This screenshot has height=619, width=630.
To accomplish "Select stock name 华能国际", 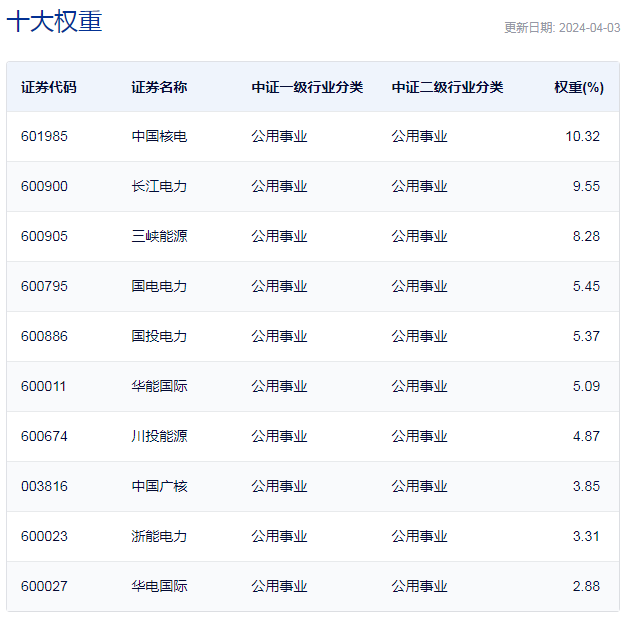I will point(159,386).
